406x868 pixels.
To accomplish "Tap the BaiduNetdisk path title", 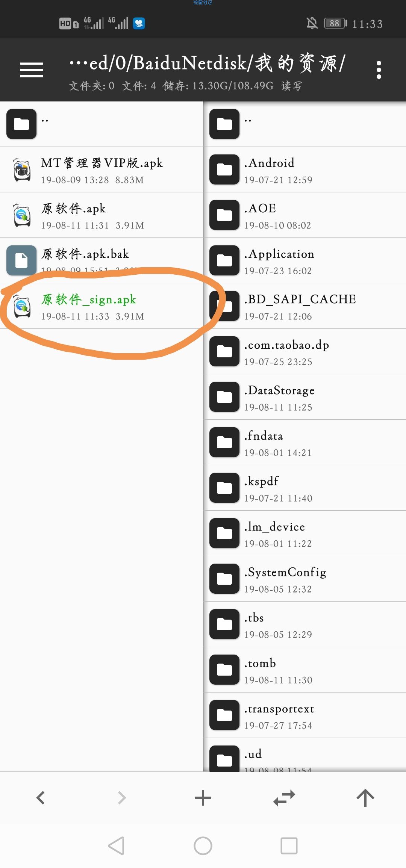I will [x=207, y=63].
